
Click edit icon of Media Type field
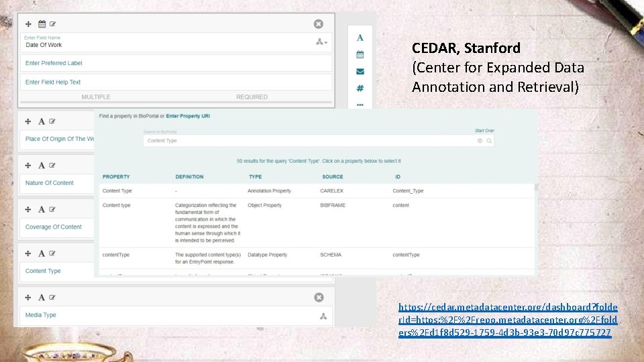pyautogui.click(x=52, y=298)
